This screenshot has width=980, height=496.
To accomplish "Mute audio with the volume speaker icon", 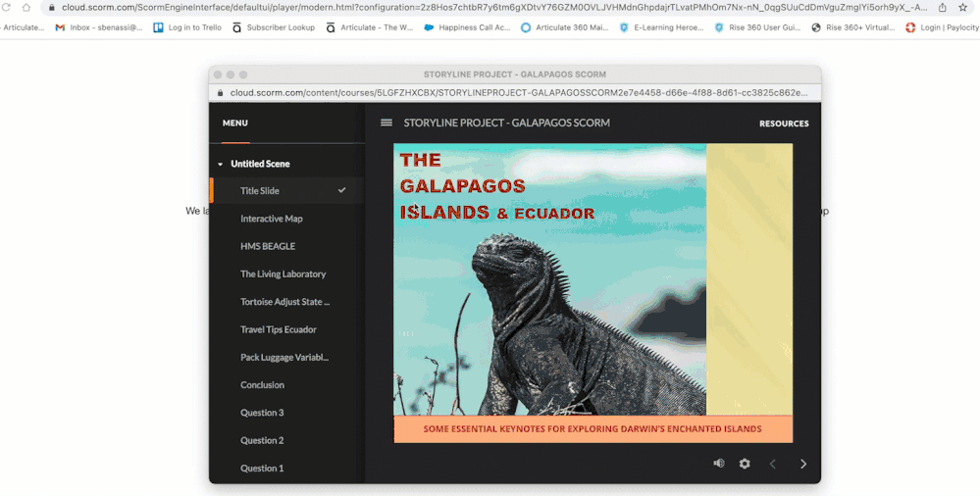I will coord(719,464).
